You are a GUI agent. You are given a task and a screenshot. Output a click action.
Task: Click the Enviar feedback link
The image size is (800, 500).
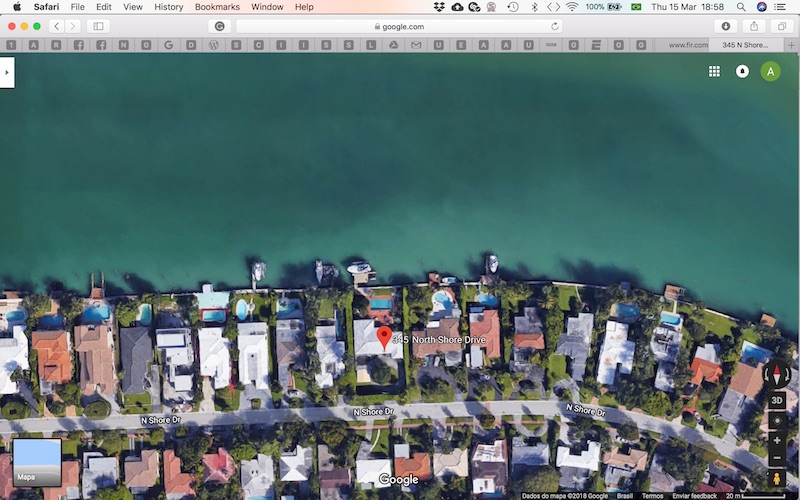(x=694, y=495)
